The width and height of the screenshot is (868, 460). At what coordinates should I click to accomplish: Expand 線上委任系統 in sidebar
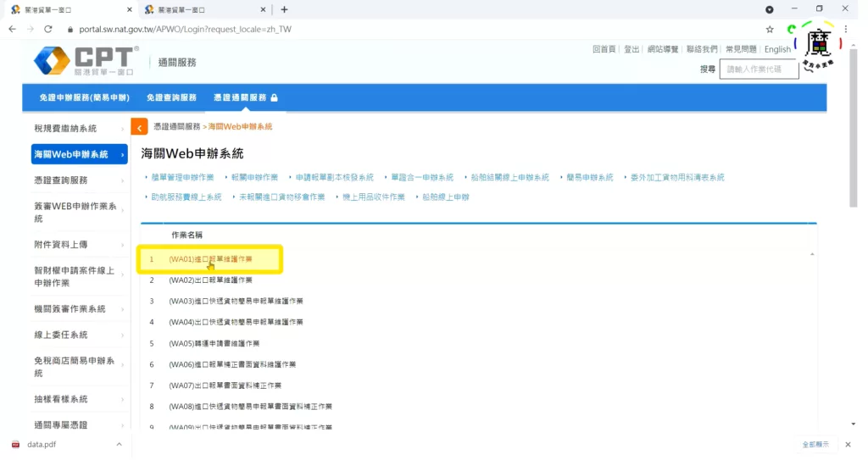point(79,335)
